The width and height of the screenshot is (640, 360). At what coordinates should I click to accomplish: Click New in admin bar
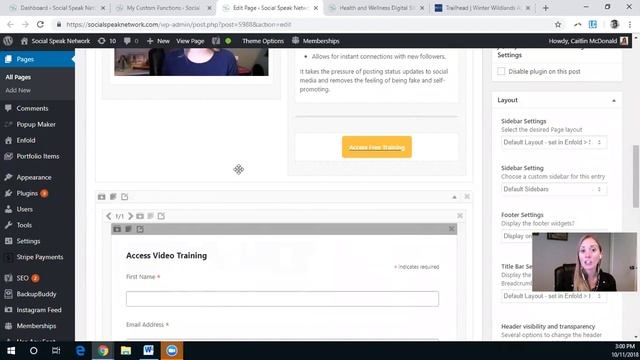158,41
